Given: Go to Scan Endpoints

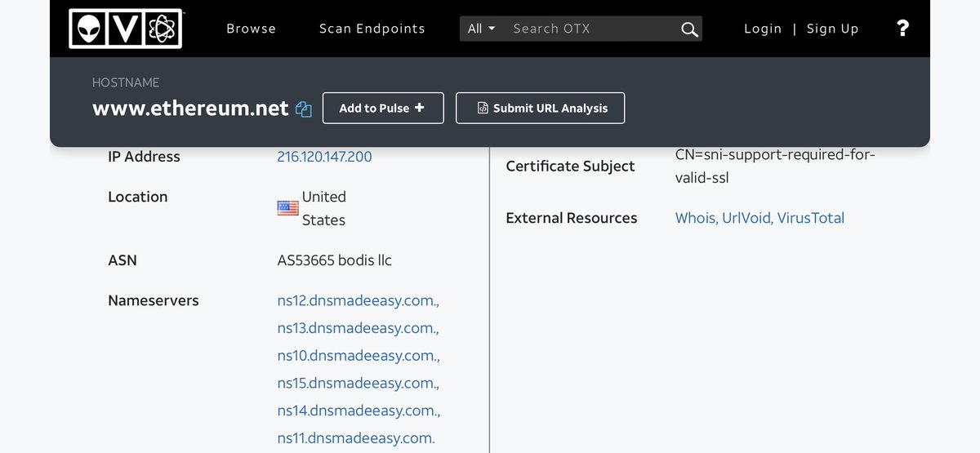Looking at the screenshot, I should pyautogui.click(x=372, y=29).
